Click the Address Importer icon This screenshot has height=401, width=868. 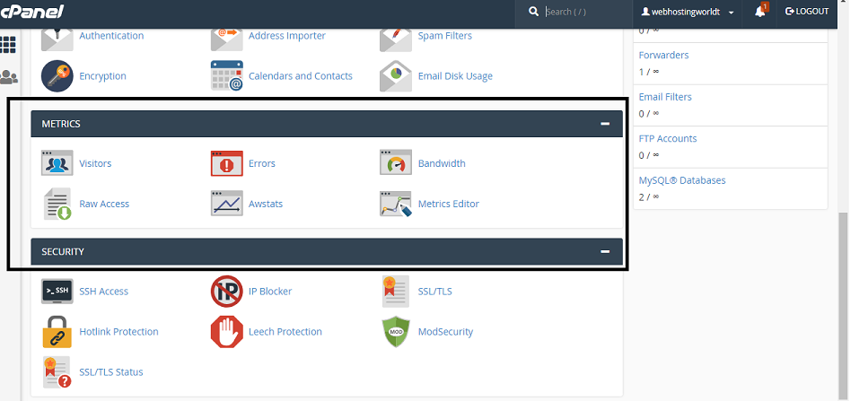[226, 39]
